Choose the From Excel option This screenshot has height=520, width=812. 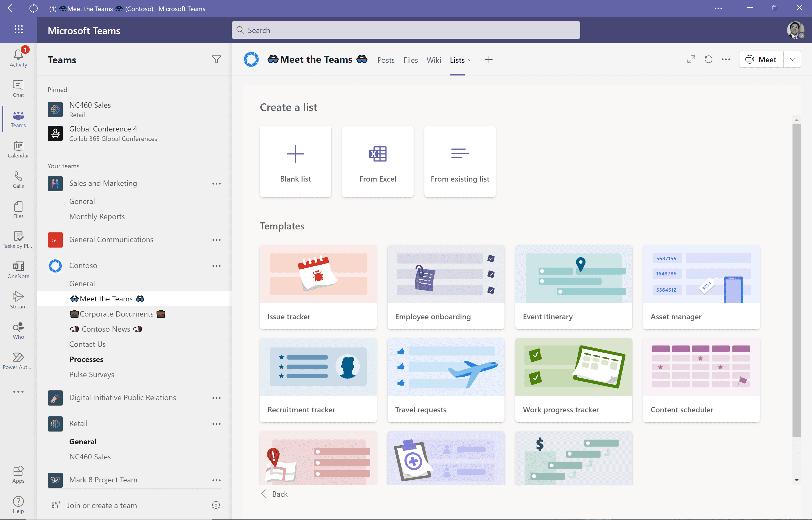click(x=378, y=162)
